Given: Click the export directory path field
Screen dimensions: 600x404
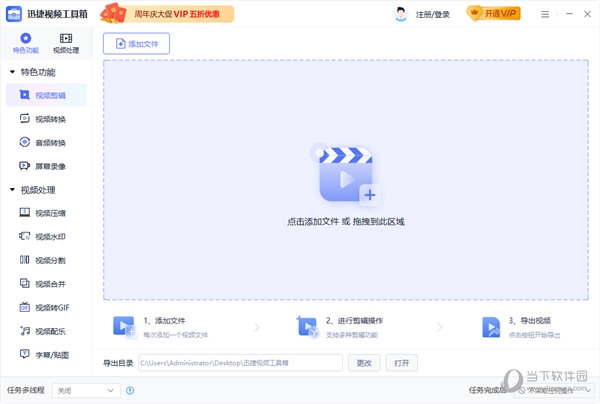Looking at the screenshot, I should coord(240,363).
